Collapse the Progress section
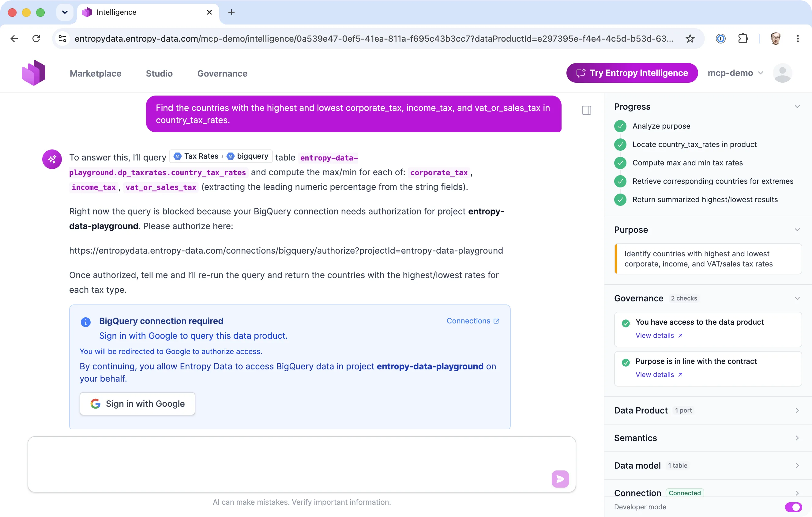Screen dimensions: 812x517 797,107
